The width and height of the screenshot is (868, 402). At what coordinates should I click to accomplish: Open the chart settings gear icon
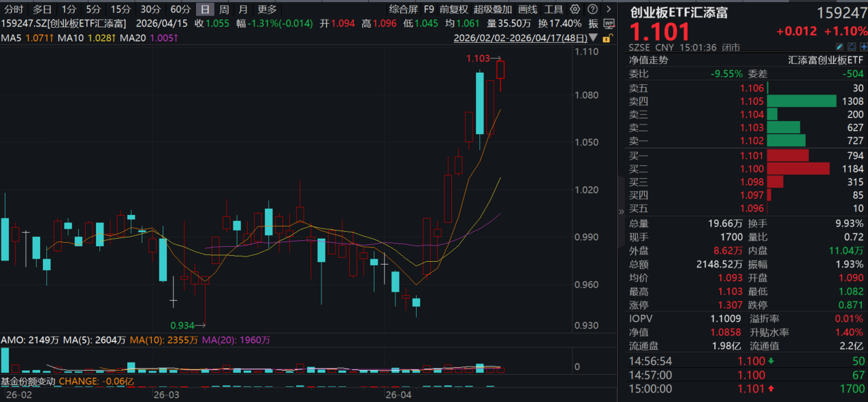click(x=575, y=9)
